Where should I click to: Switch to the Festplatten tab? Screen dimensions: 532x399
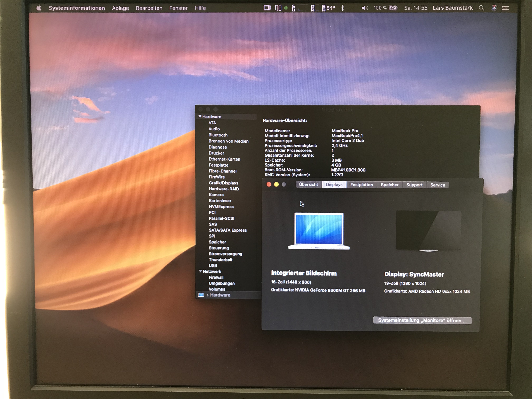tap(362, 185)
